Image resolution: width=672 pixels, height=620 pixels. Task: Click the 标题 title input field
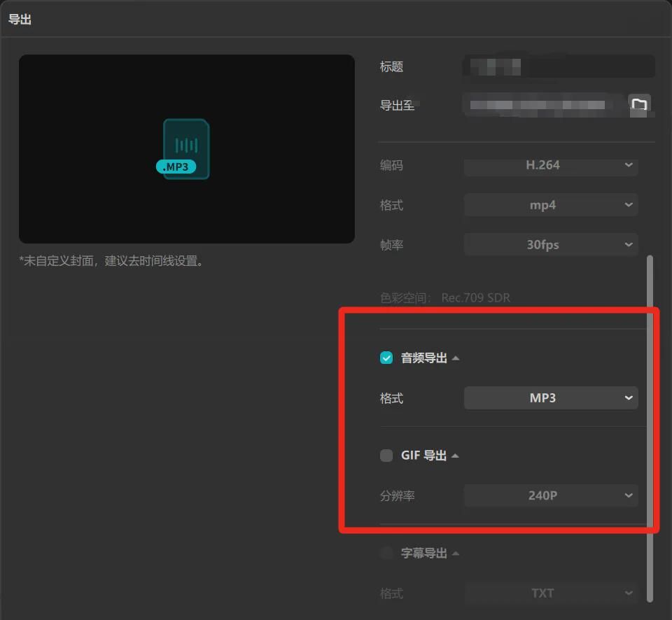[558, 66]
